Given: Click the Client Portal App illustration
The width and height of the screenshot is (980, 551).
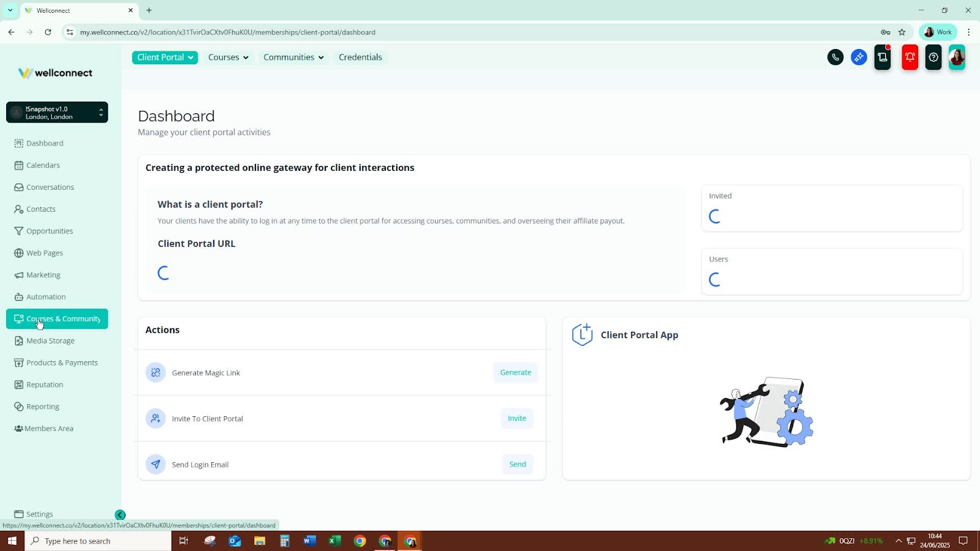Looking at the screenshot, I should point(766,412).
